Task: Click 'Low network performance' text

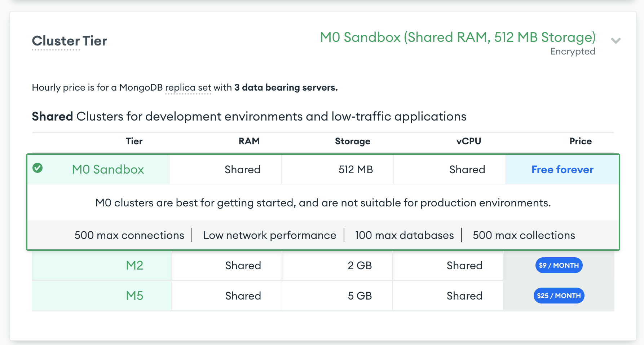Action: coord(270,235)
